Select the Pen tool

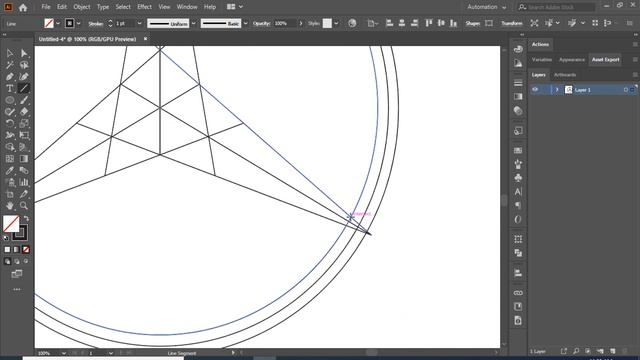pos(10,77)
